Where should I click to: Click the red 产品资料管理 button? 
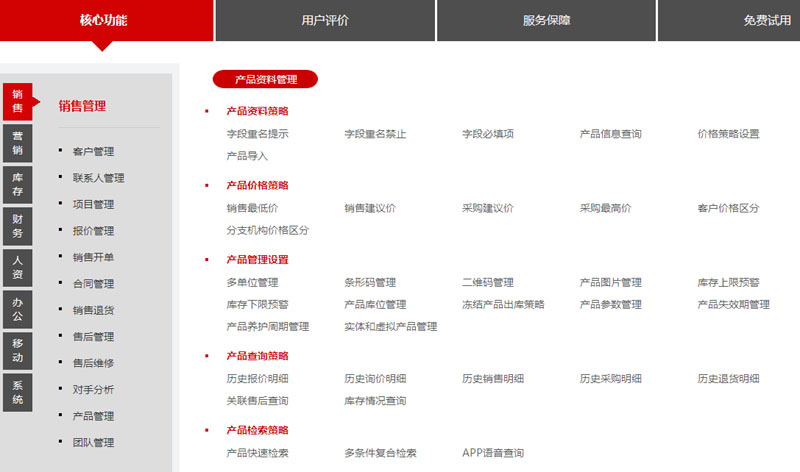pyautogui.click(x=265, y=79)
